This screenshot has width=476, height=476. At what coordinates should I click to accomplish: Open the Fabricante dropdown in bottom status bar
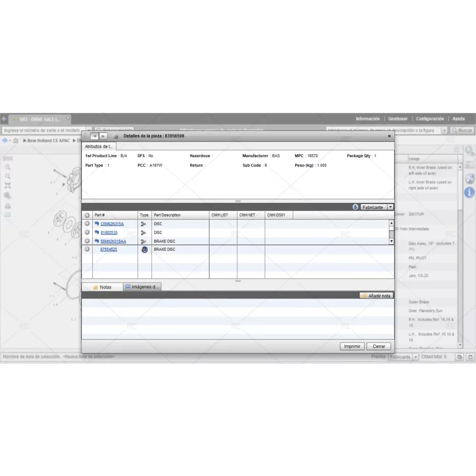click(416, 357)
